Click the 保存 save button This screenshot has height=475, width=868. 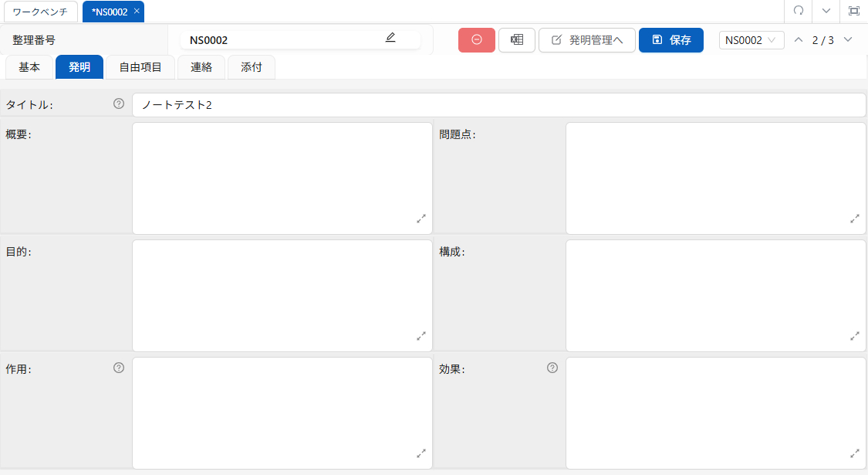point(670,40)
